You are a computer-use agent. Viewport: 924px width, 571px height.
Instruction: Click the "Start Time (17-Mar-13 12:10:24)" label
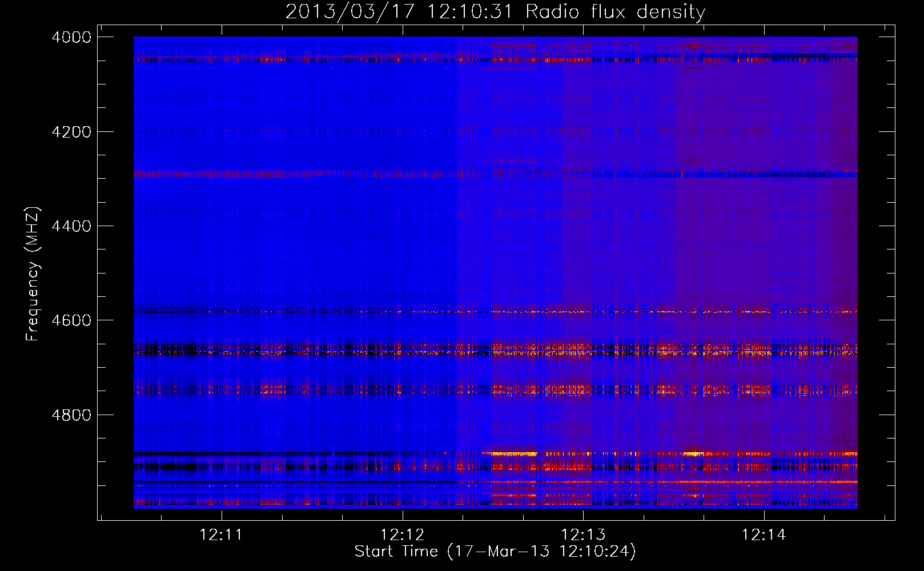coord(495,552)
